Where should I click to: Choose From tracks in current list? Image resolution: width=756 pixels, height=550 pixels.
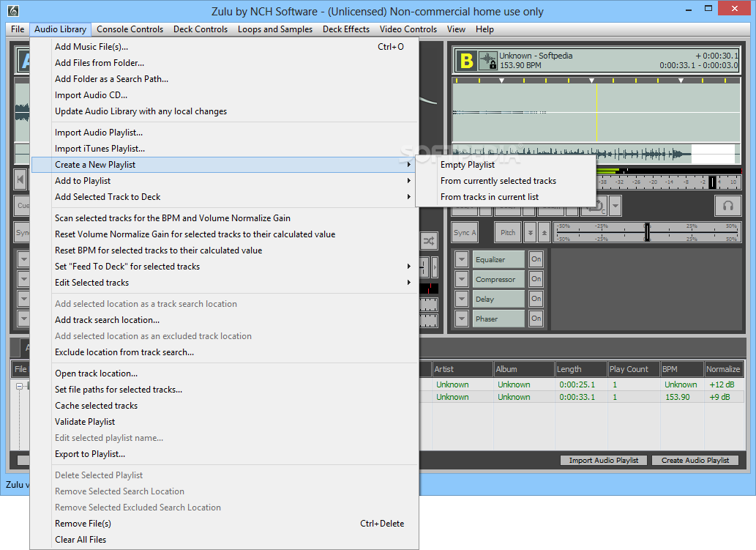pos(506,197)
